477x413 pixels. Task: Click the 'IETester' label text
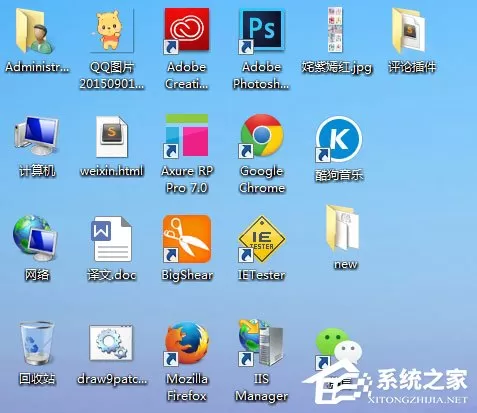click(262, 275)
